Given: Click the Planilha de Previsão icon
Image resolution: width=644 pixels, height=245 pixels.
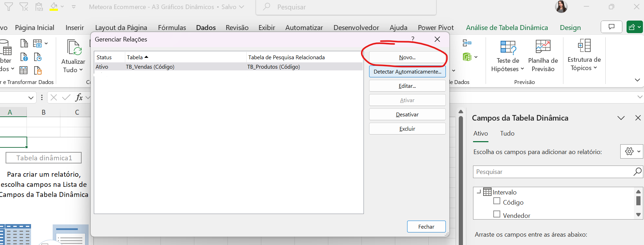Looking at the screenshot, I should pyautogui.click(x=543, y=47).
